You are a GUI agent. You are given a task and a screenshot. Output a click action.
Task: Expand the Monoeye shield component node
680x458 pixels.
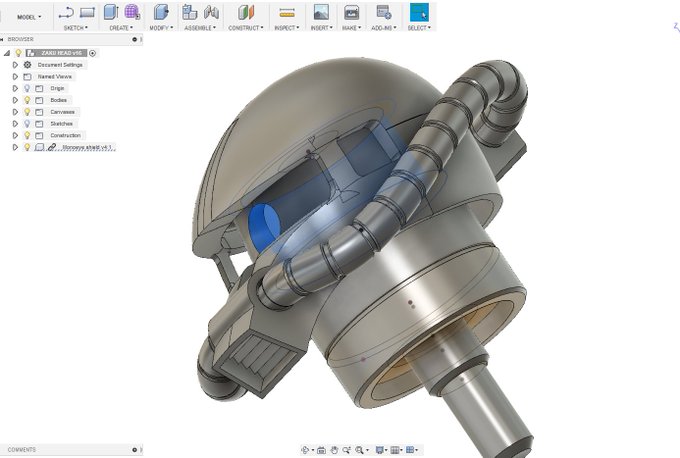(16, 147)
